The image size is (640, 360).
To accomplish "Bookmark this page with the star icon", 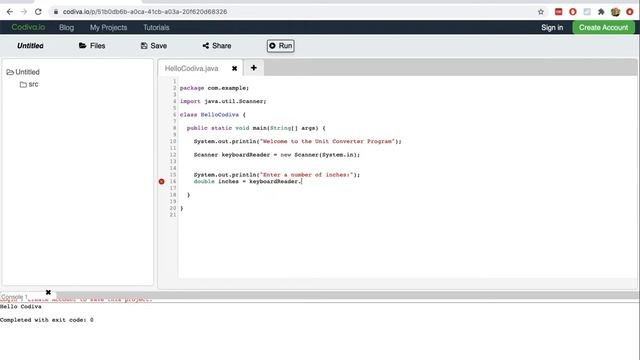I will (x=541, y=12).
